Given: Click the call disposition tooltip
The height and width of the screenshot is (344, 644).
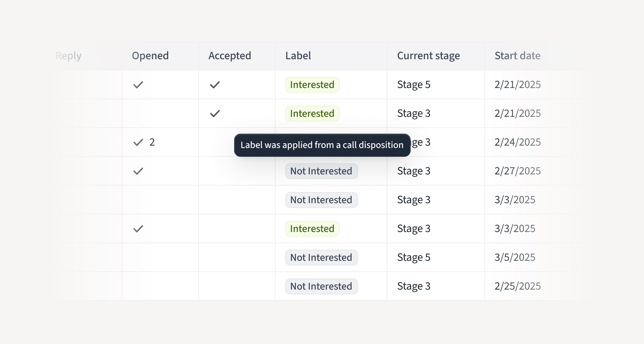Looking at the screenshot, I should coord(322,145).
